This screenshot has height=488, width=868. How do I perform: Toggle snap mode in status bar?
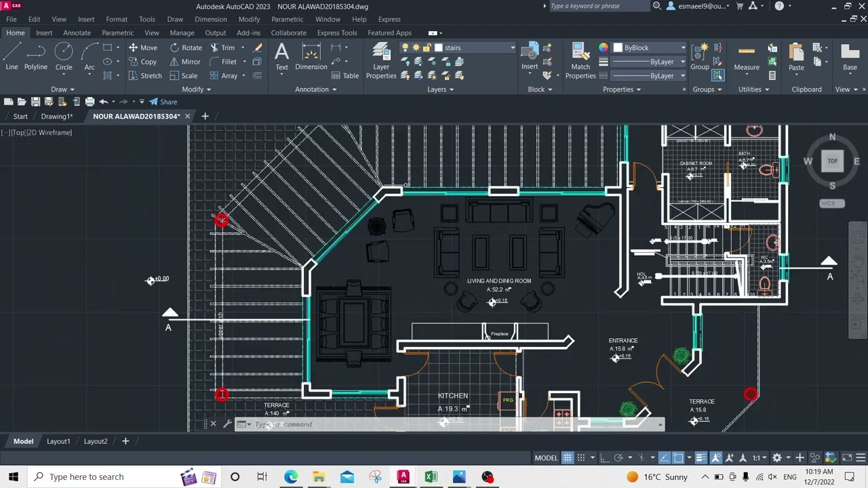[581, 457]
